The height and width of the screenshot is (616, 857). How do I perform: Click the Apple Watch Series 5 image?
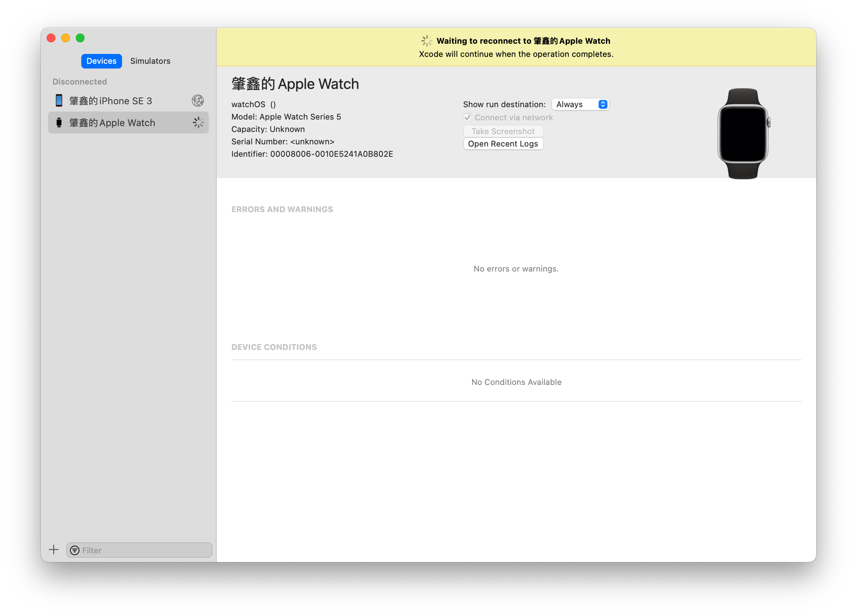743,133
